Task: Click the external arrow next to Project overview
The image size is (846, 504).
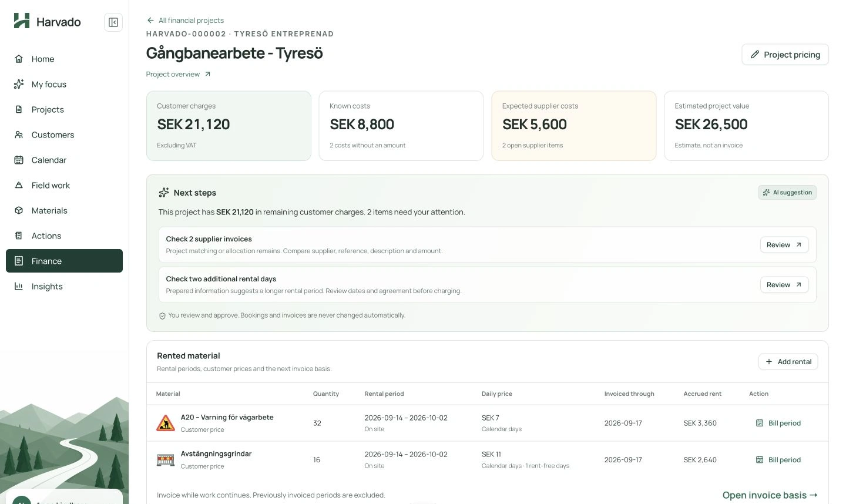Action: [207, 74]
